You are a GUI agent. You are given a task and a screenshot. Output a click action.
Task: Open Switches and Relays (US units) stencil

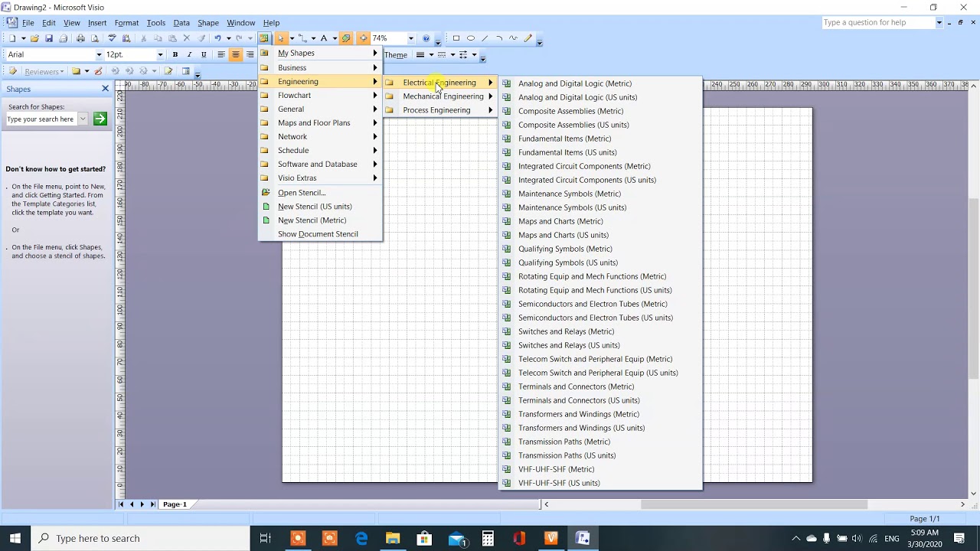tap(599, 345)
